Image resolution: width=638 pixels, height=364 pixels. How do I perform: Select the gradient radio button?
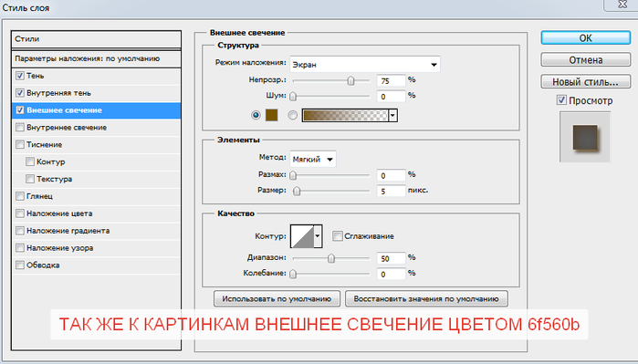coord(293,115)
